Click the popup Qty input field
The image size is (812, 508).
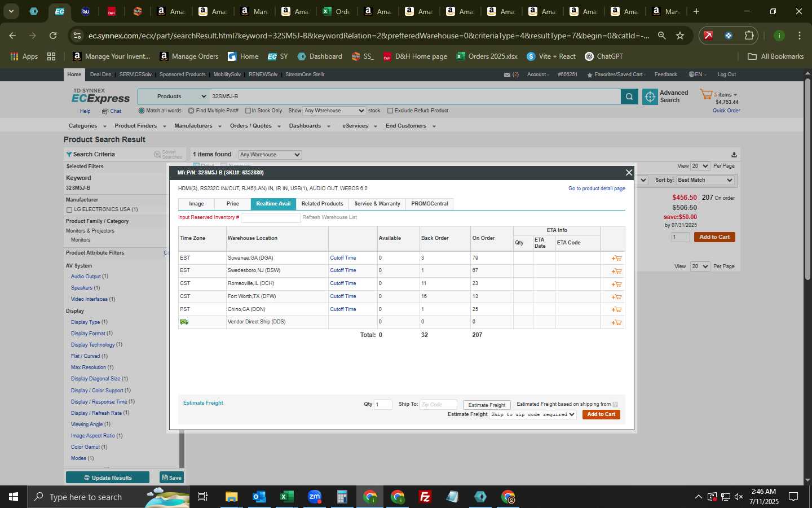pos(383,405)
